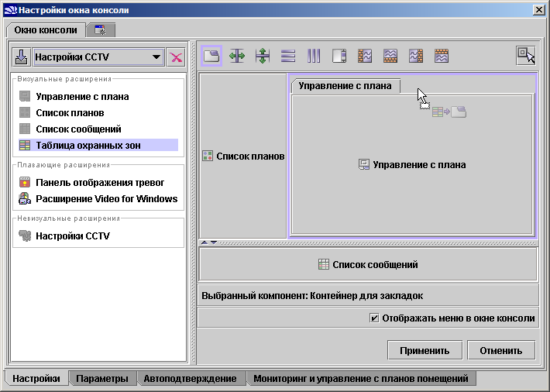Select Расширение Video for Windows extension
This screenshot has width=550, height=392.
(98, 198)
